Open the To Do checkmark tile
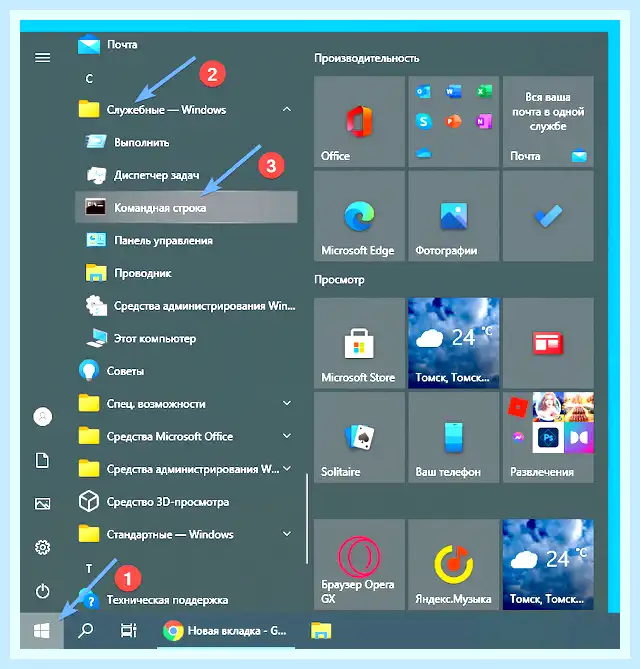Screen dimensions: 640x669 [x=548, y=216]
